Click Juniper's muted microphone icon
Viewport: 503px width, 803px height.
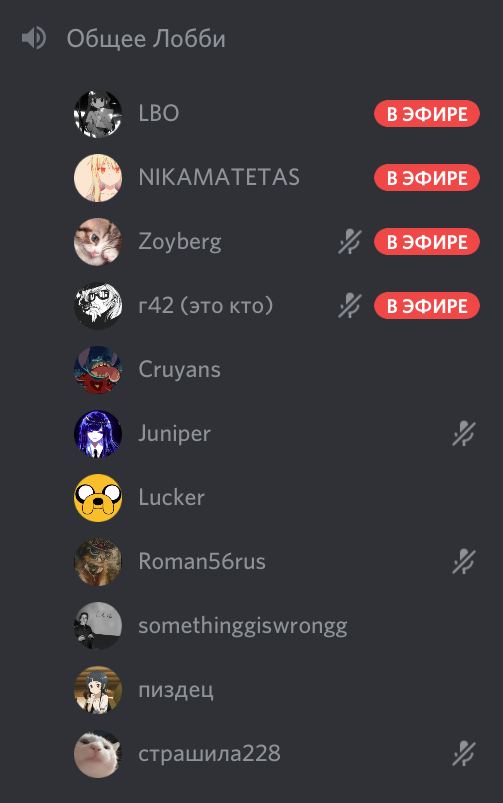click(464, 434)
